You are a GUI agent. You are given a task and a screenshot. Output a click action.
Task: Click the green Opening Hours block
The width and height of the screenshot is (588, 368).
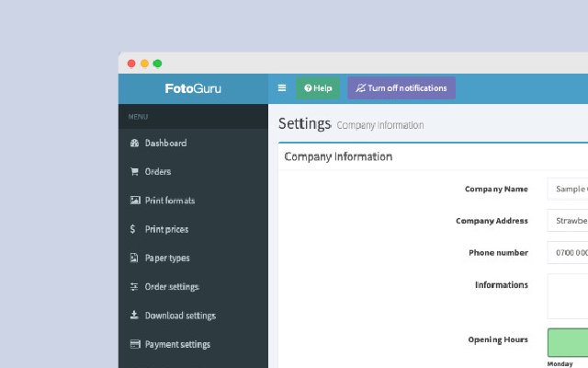(568, 342)
